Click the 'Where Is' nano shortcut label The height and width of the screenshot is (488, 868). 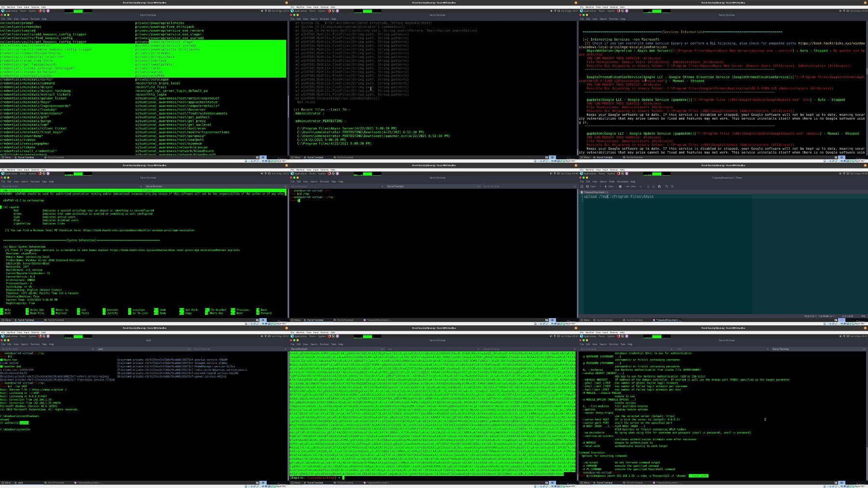point(62,310)
